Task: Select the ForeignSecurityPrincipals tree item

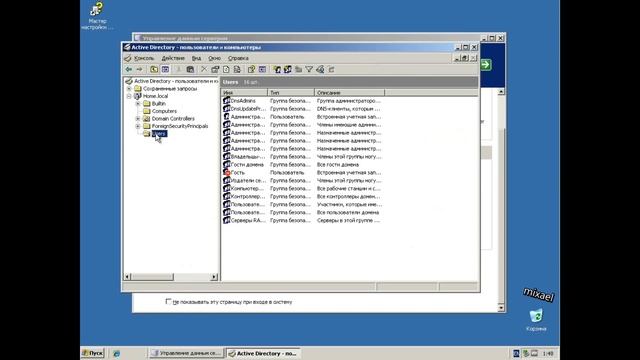Action: coord(180,126)
